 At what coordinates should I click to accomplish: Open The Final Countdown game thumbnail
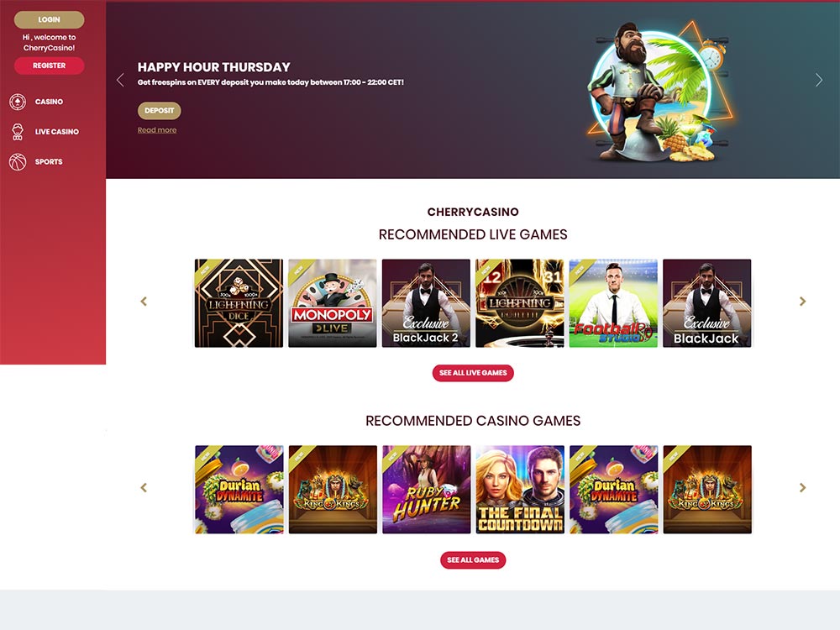[520, 490]
